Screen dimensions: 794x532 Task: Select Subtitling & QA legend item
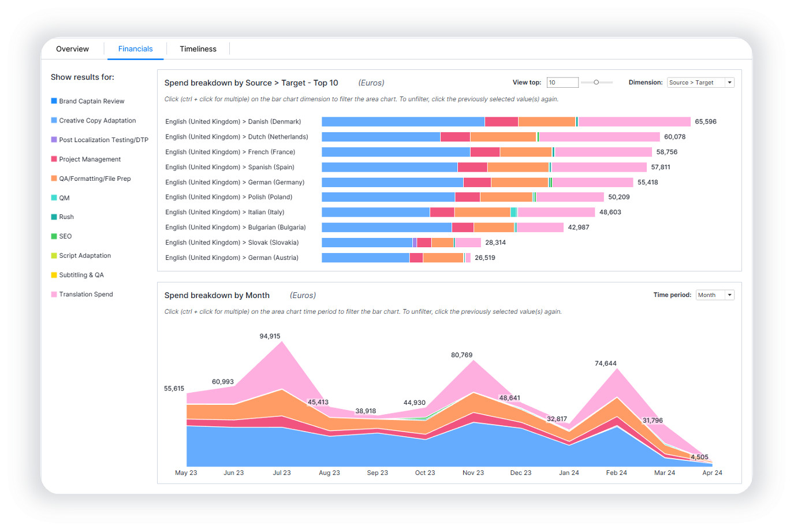(x=81, y=275)
